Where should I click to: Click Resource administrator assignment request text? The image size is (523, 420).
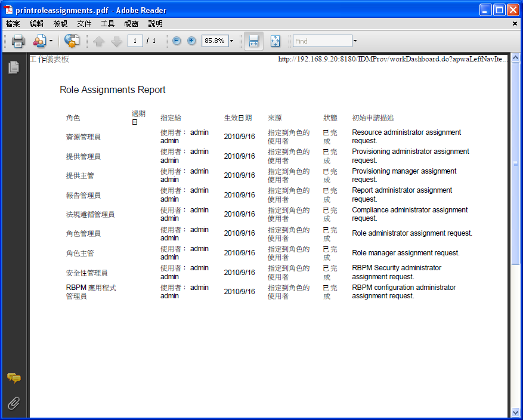tap(406, 137)
